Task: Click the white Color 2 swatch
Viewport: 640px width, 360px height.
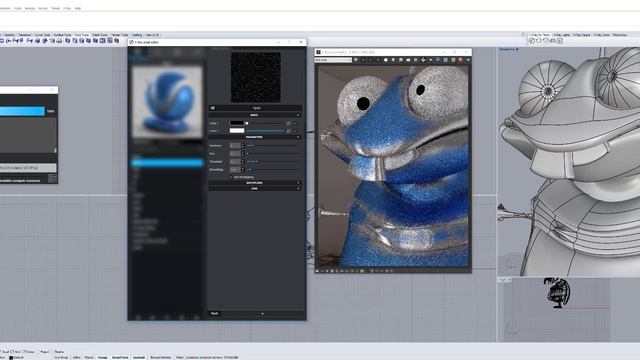Action: pos(237,131)
